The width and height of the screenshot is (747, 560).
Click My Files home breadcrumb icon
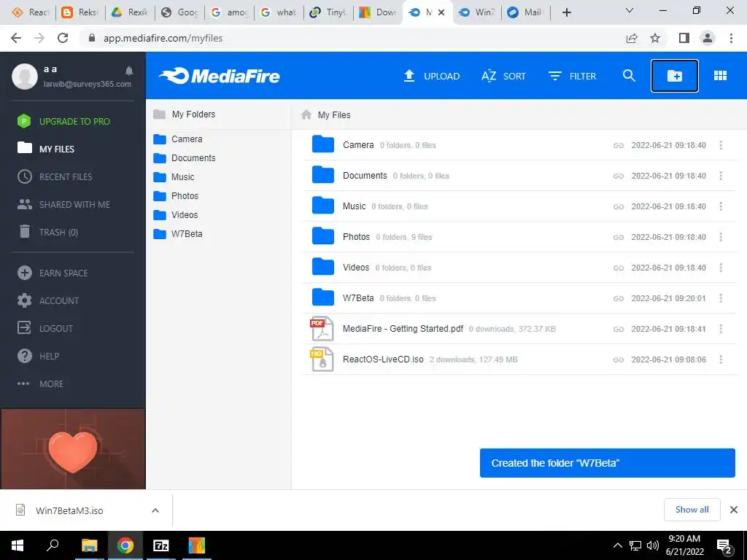(306, 114)
